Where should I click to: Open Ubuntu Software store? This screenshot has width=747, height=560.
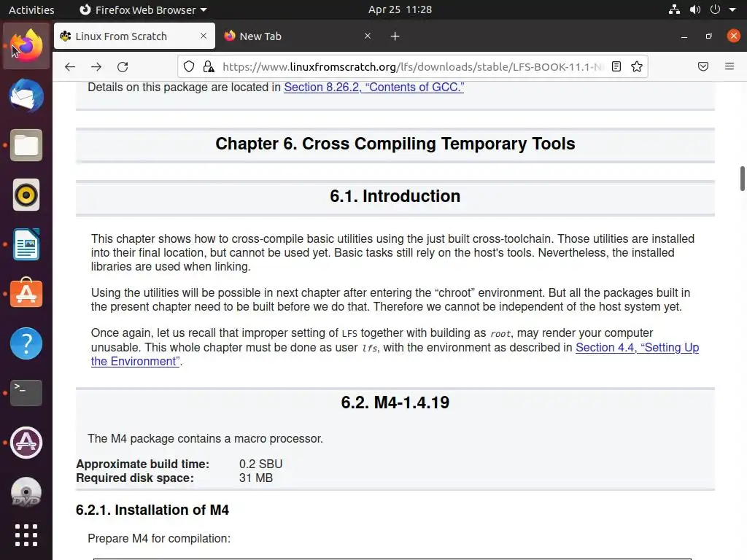(x=26, y=293)
